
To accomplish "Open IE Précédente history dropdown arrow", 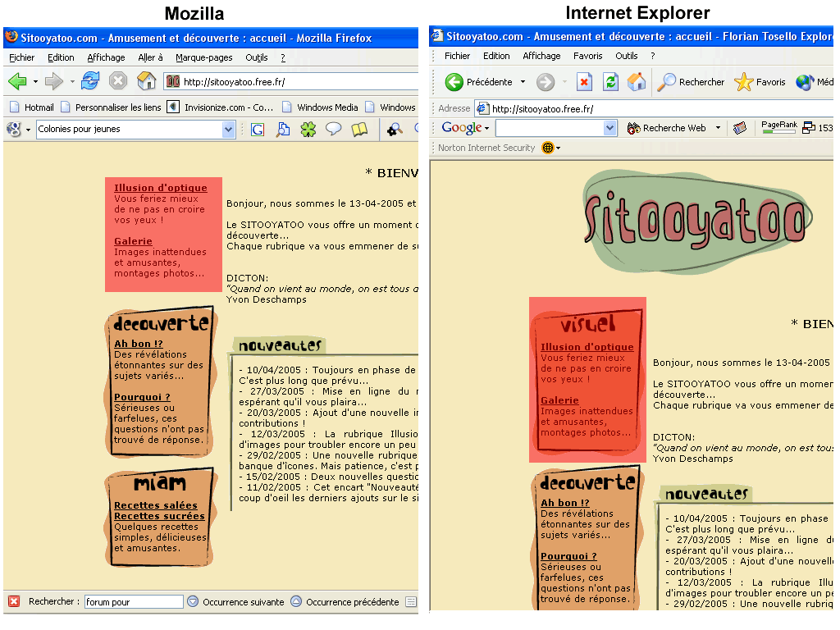I will pos(523,82).
